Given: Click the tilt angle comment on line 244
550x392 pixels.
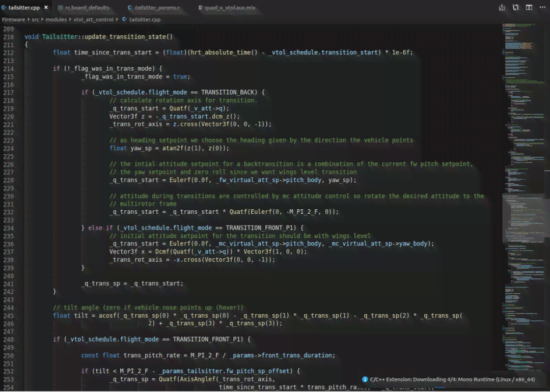Looking at the screenshot, I should coord(148,308).
